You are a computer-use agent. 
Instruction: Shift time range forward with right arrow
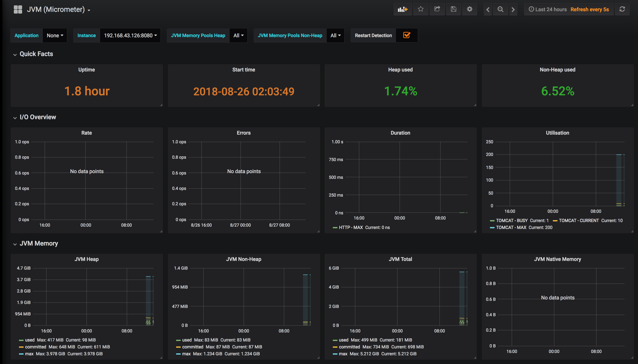tap(513, 9)
